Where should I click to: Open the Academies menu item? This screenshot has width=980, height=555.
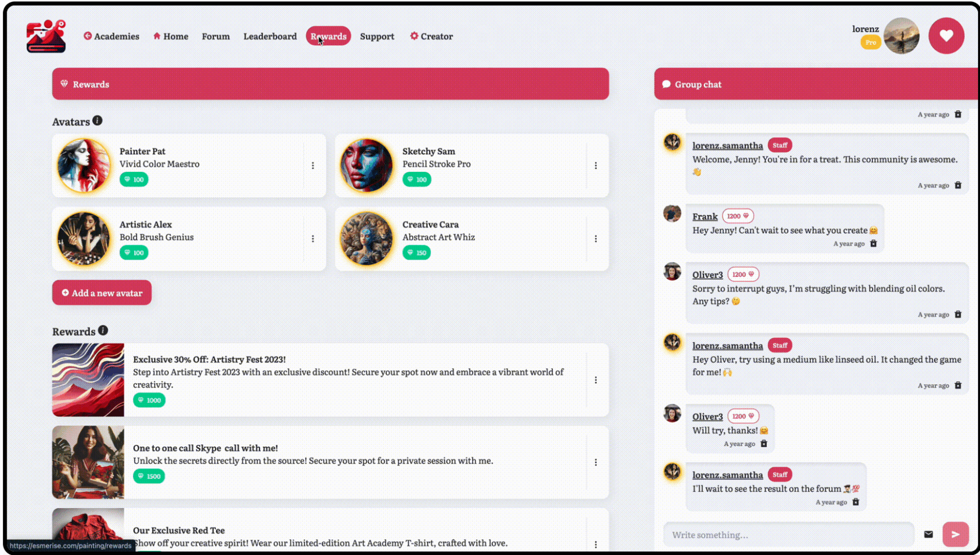pos(111,36)
